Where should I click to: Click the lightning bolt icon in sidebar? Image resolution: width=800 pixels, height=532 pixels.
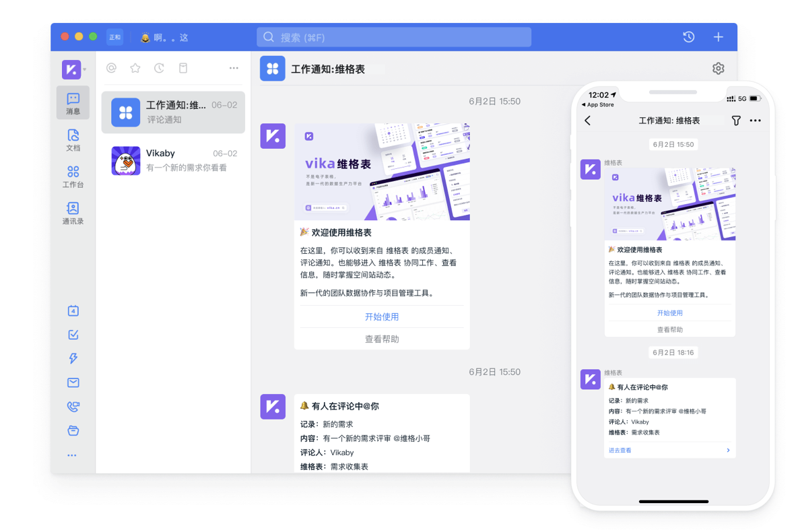point(73,358)
